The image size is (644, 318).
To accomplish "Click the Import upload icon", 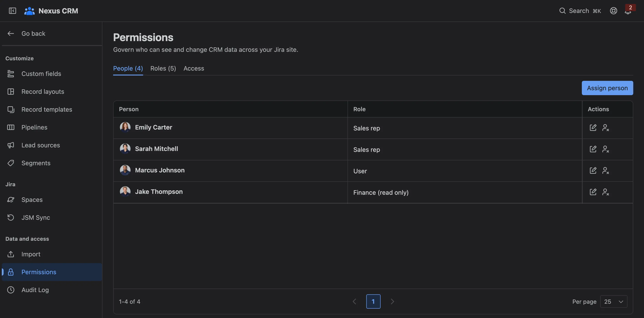I will (x=11, y=254).
